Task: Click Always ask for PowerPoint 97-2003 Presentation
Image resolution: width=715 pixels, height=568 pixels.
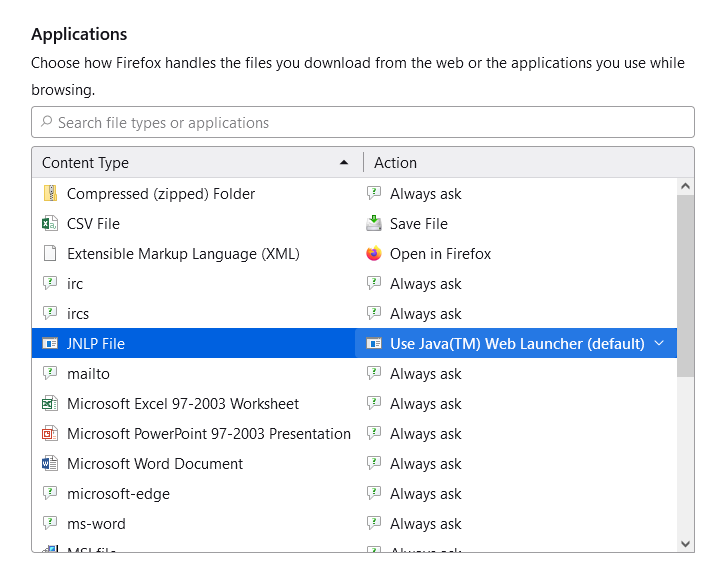Action: pyautogui.click(x=425, y=434)
